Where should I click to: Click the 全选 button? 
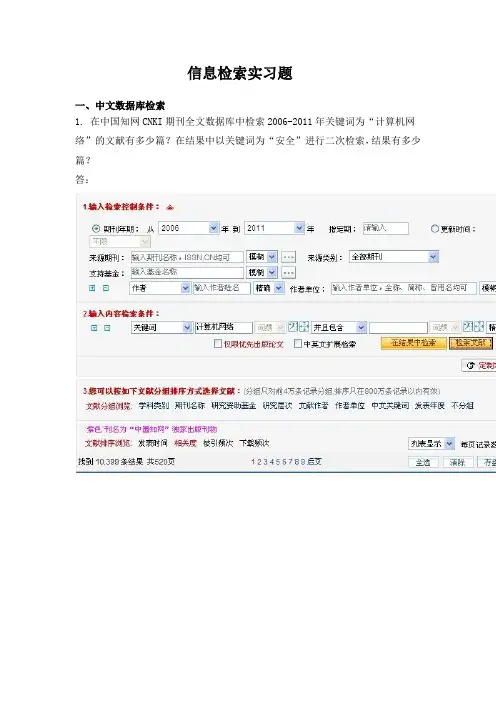[x=423, y=462]
